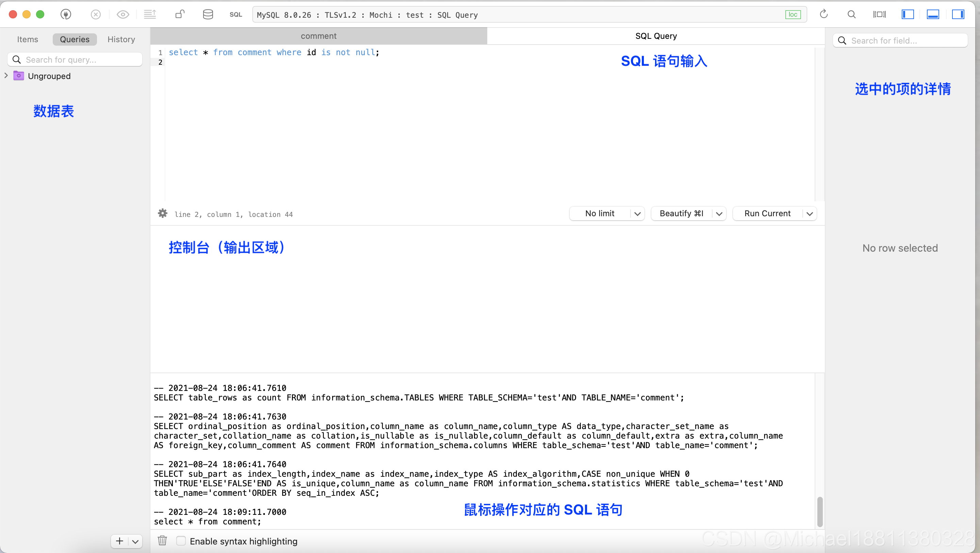The image size is (980, 553).
Task: Click the eye preview icon
Action: tap(123, 14)
